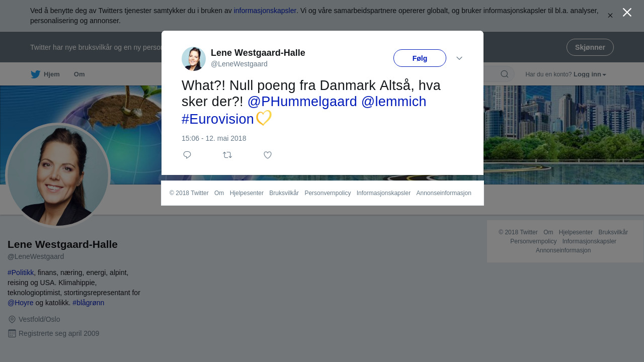644x362 pixels.
Task: Open the Om menu item
Action: (79, 74)
